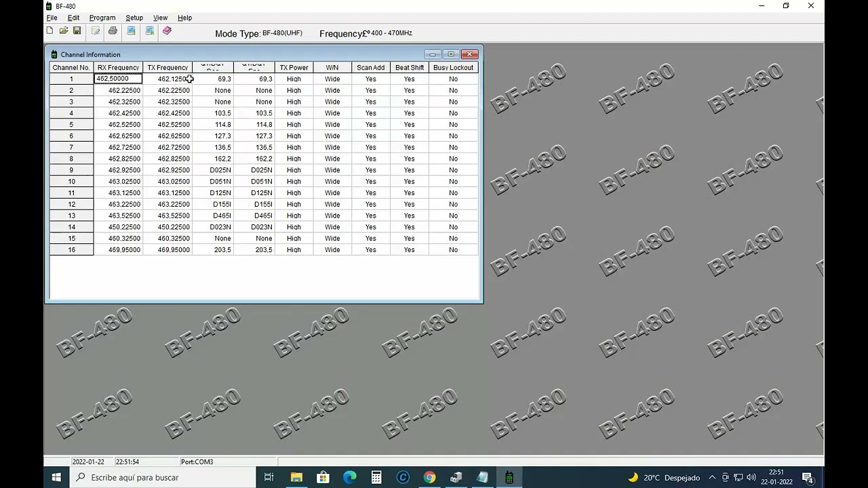
Task: Open the pink help book icon
Action: 167,30
